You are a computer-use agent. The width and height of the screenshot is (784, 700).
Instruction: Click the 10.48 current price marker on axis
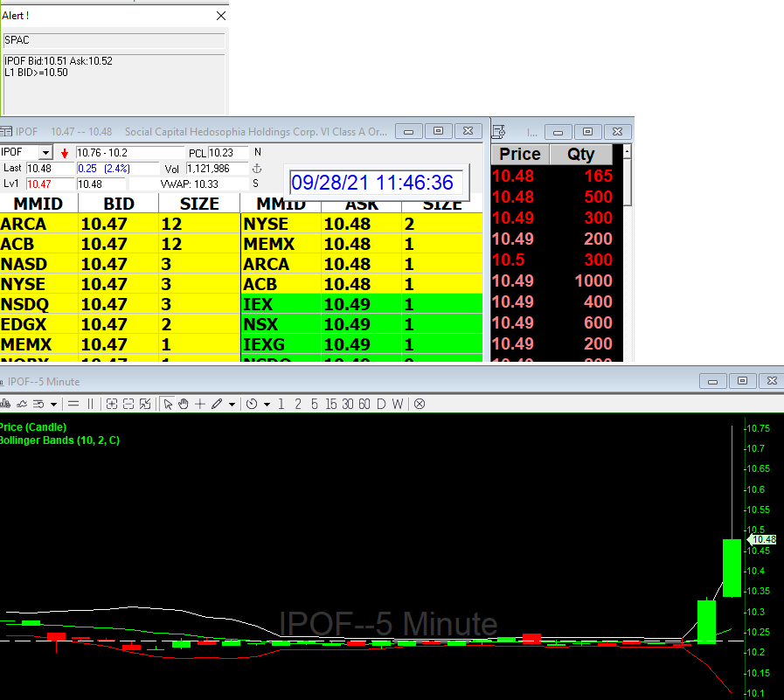762,539
